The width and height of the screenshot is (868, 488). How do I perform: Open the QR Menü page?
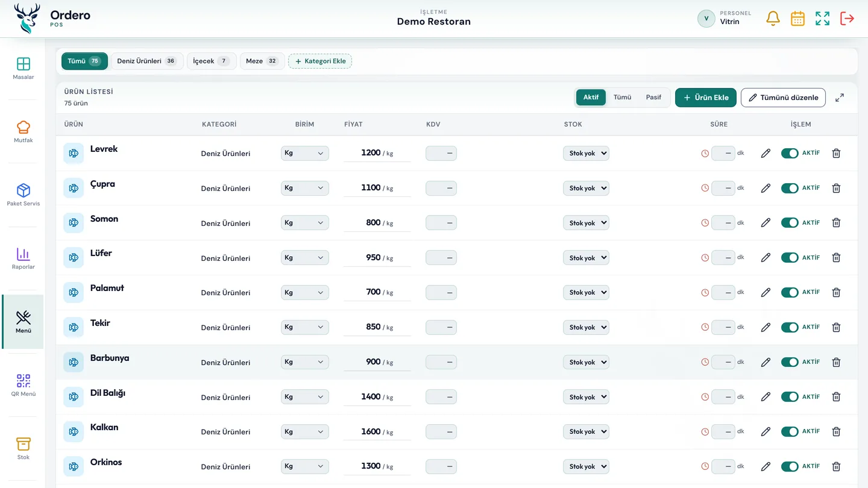click(x=24, y=386)
